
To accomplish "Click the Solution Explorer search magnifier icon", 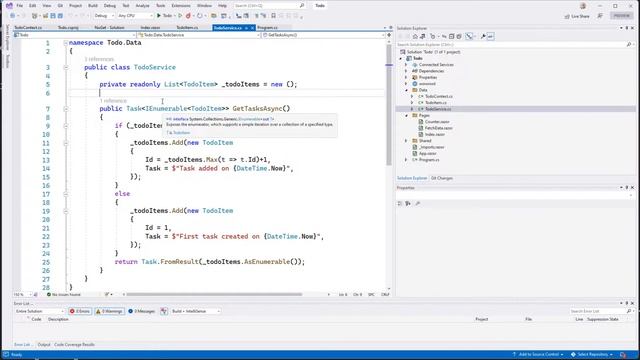I will [629, 44].
